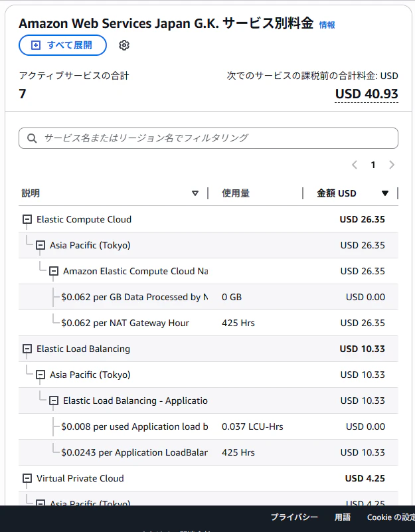Click the 0 GB usage value

(x=232, y=297)
